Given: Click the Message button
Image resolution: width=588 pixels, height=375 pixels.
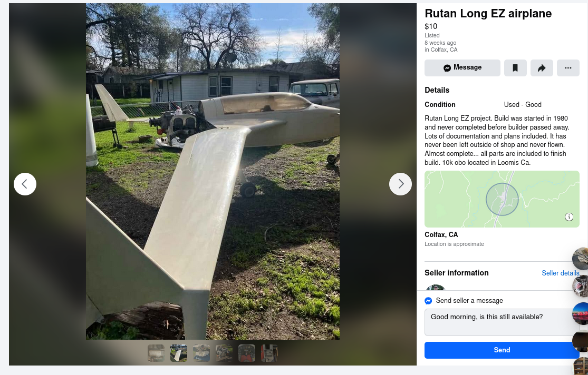Looking at the screenshot, I should click(462, 68).
